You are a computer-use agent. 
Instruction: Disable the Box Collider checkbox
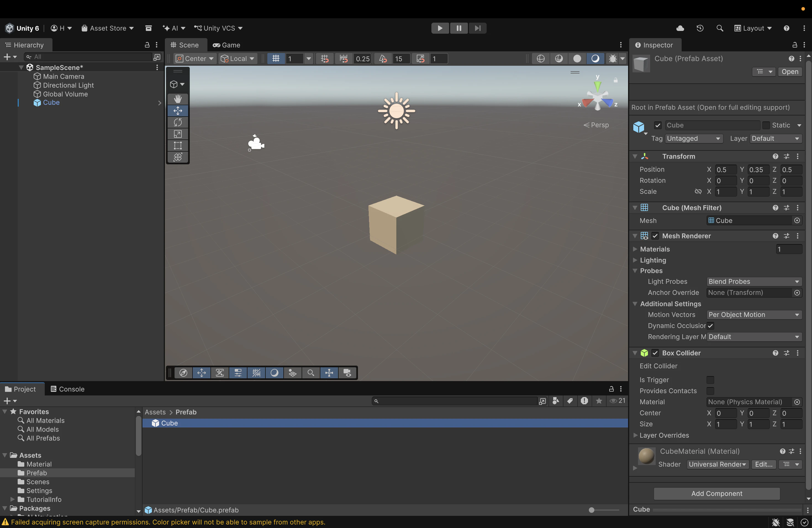tap(655, 353)
